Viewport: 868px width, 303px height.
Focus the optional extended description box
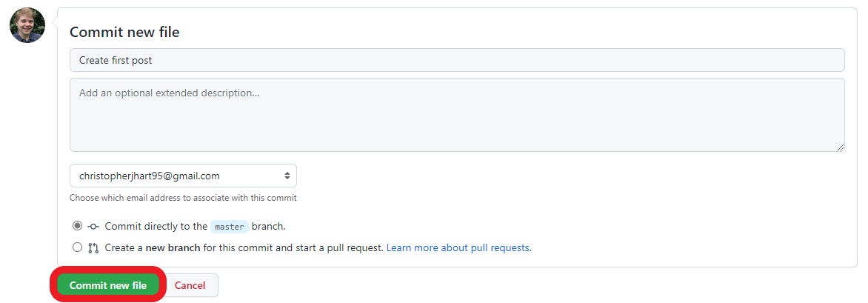(x=456, y=115)
